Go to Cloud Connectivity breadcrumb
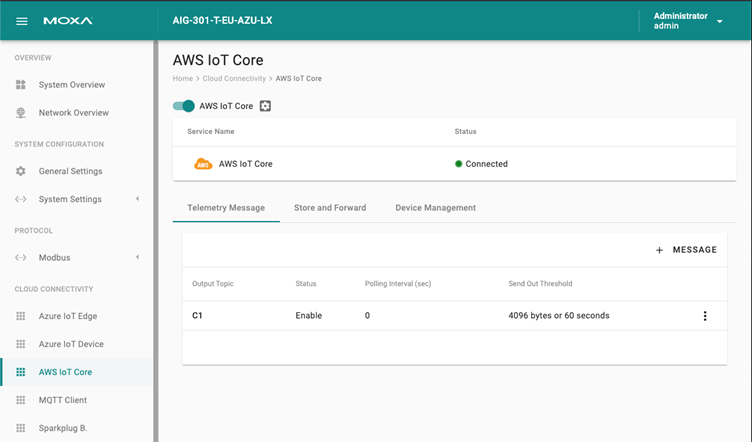The width and height of the screenshot is (752, 442). 234,78
